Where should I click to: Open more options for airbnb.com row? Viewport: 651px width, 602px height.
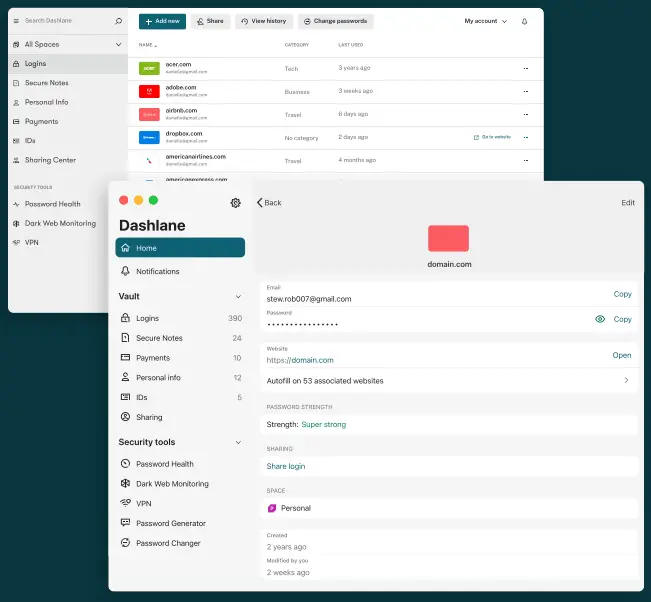tap(526, 114)
